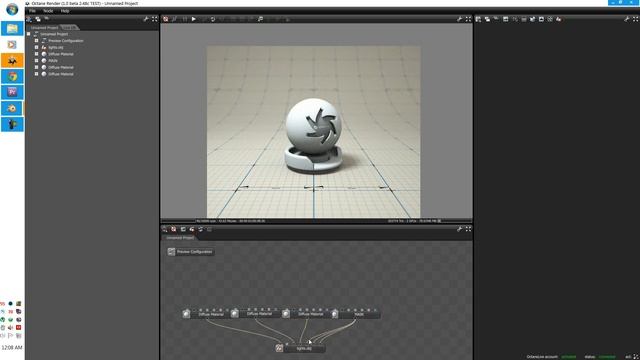This screenshot has width=640, height=360.
Task: Click the magnifier icon in the render viewport toolbar
Action: pyautogui.click(x=260, y=19)
